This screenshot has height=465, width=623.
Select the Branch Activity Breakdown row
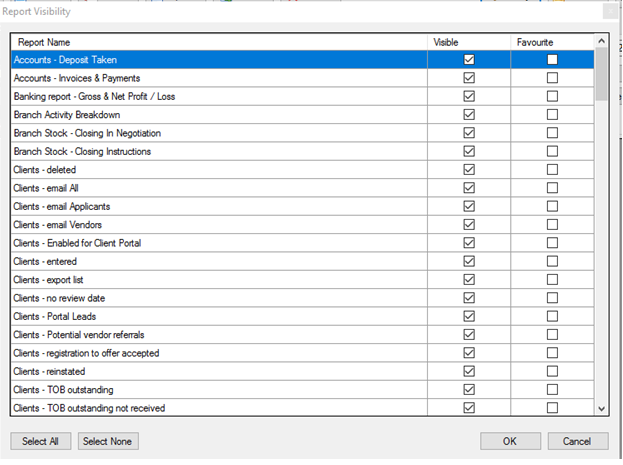click(x=302, y=114)
